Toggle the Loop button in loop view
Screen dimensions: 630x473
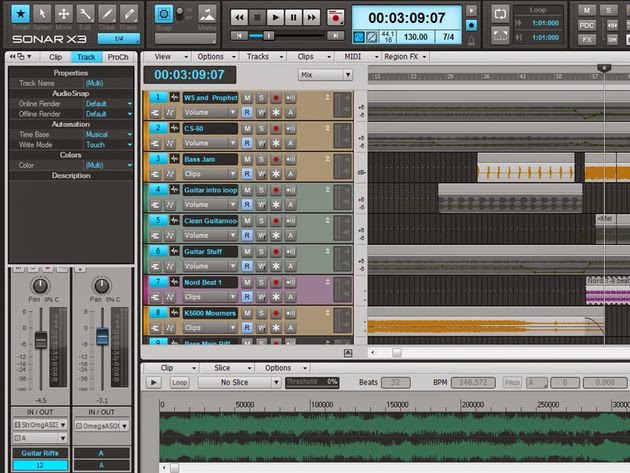[x=179, y=383]
